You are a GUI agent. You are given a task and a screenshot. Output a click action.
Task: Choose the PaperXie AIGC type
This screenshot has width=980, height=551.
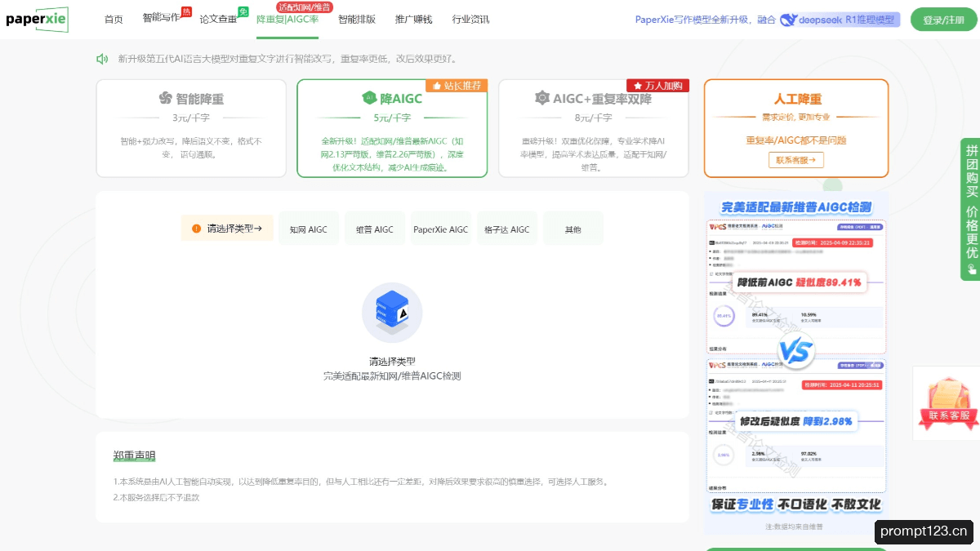click(x=441, y=229)
